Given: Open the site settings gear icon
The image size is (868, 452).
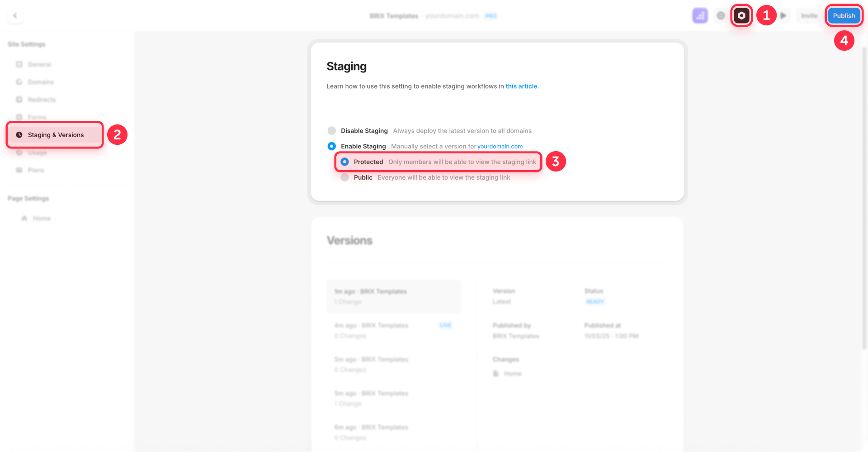Looking at the screenshot, I should tap(741, 15).
